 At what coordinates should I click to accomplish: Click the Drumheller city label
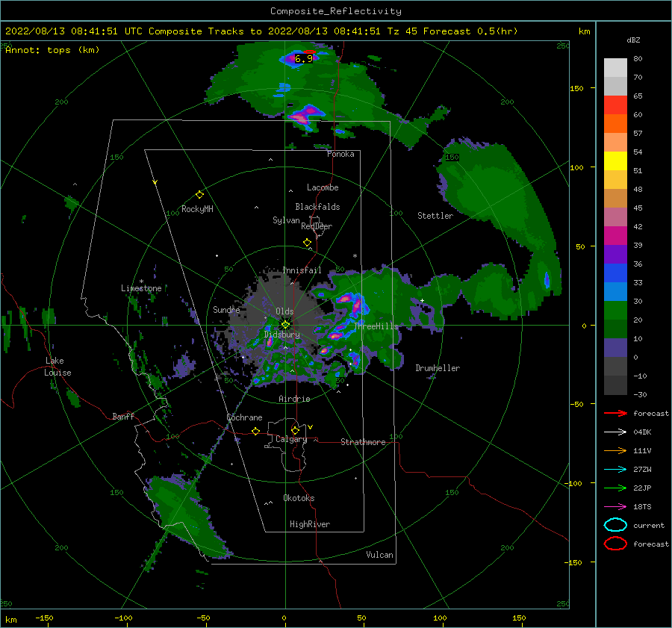coord(438,368)
